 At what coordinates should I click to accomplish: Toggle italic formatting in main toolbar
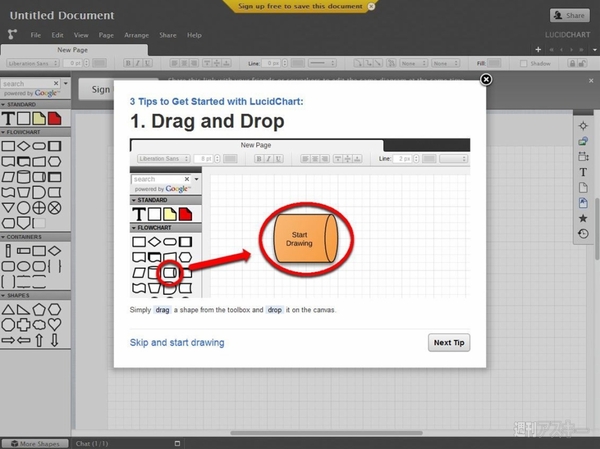click(138, 63)
